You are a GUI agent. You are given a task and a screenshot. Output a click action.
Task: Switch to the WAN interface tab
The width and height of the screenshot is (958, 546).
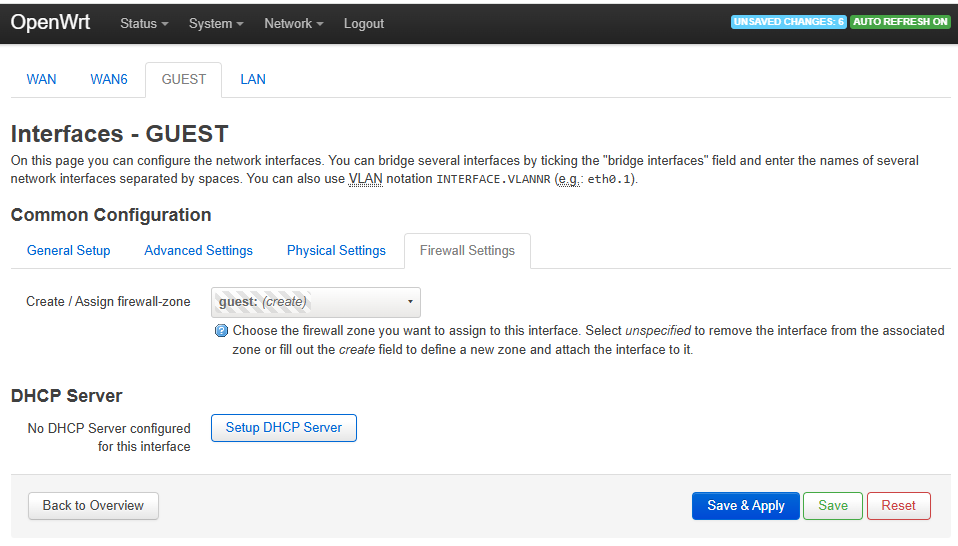(x=42, y=79)
